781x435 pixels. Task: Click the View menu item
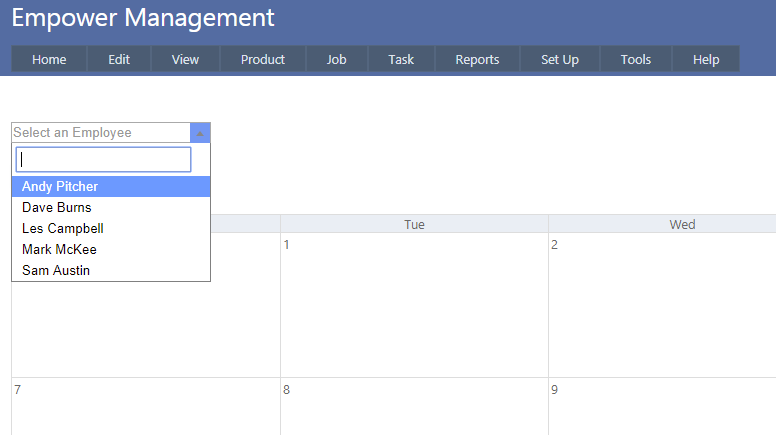pos(185,60)
